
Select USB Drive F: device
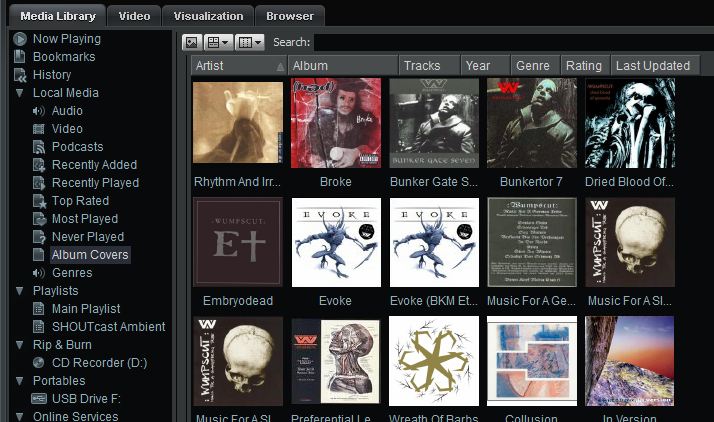(x=86, y=399)
